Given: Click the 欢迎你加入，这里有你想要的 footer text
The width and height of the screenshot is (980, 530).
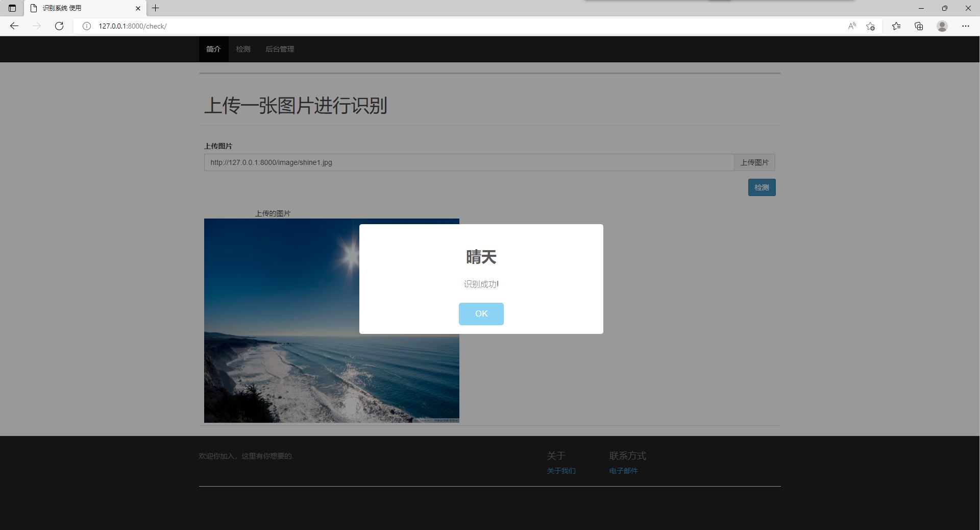Looking at the screenshot, I should click(246, 456).
